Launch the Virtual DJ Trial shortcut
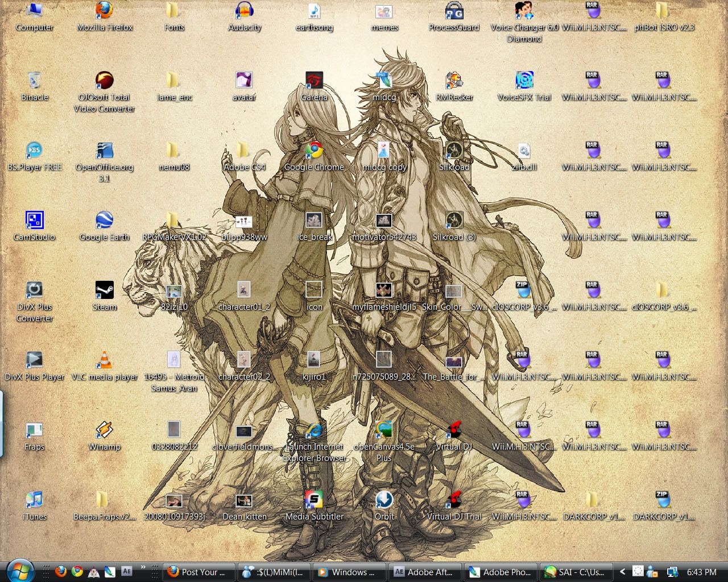The width and height of the screenshot is (728, 582). coord(454,506)
